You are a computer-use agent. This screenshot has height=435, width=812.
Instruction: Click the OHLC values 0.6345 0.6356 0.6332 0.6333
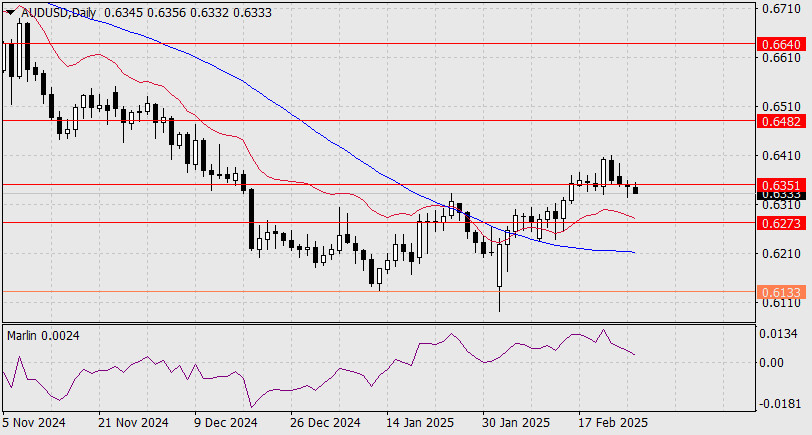187,13
